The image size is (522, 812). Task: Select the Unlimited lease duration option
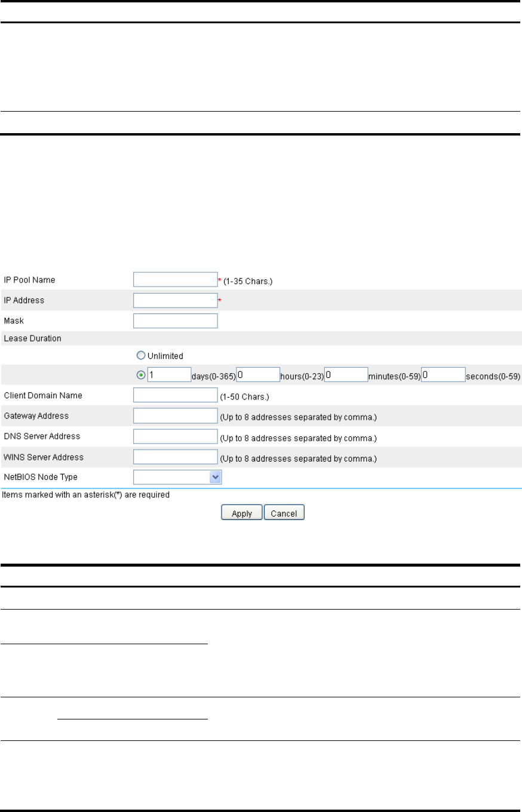pyautogui.click(x=140, y=355)
